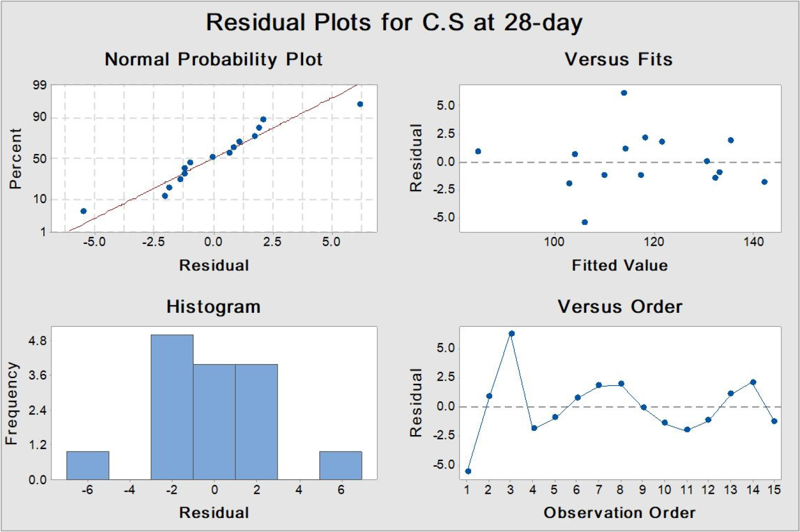Click the observation 15 point in Versus Order

coord(774,421)
